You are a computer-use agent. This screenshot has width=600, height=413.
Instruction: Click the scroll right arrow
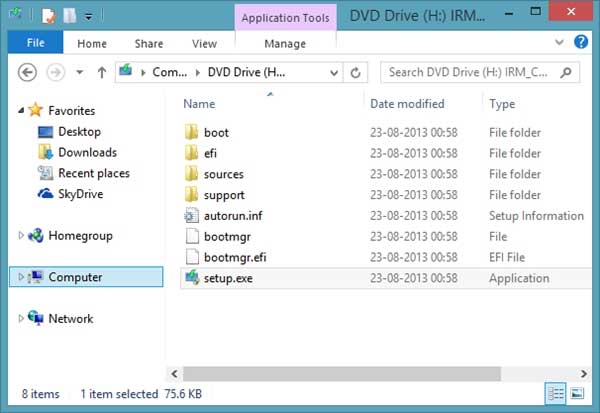(x=584, y=374)
